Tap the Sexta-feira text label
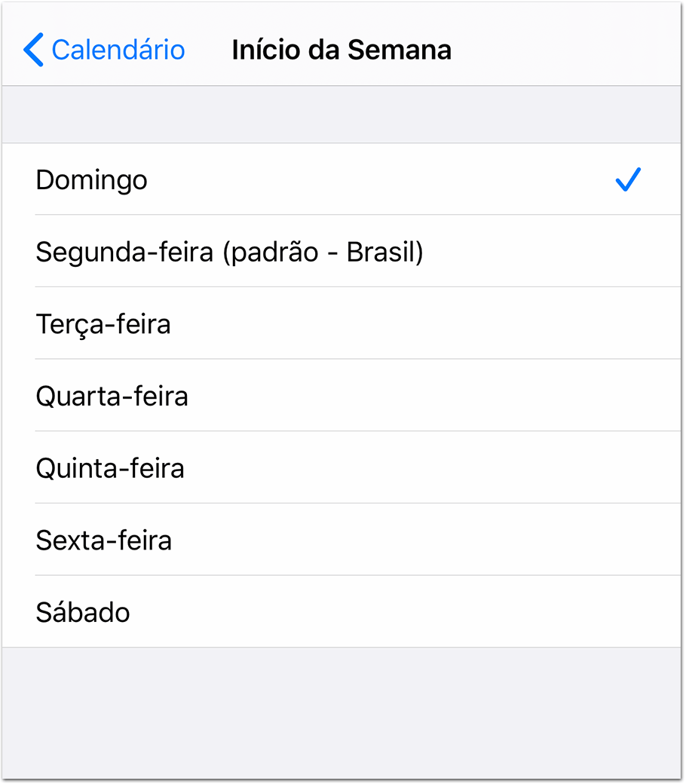This screenshot has height=784, width=686. (104, 540)
